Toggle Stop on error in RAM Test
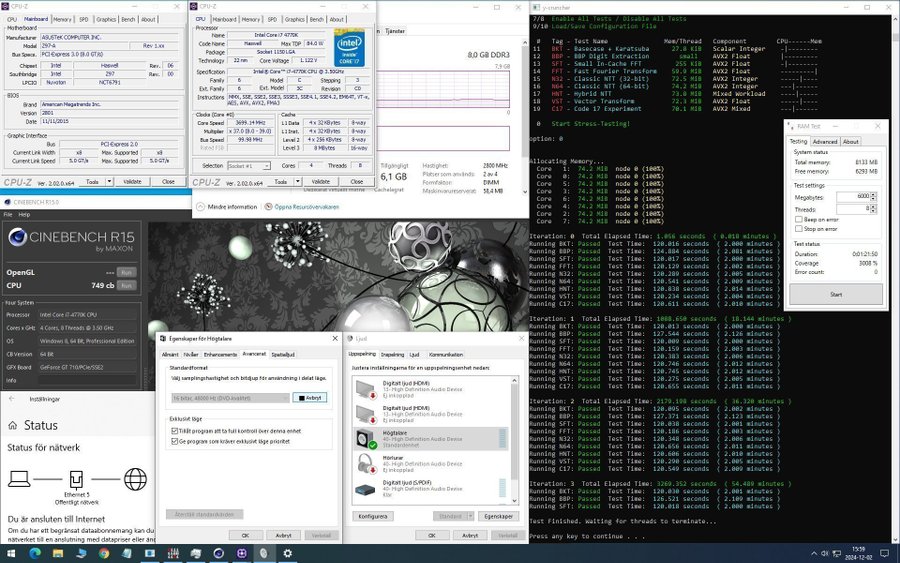Image resolution: width=900 pixels, height=563 pixels. pos(798,228)
